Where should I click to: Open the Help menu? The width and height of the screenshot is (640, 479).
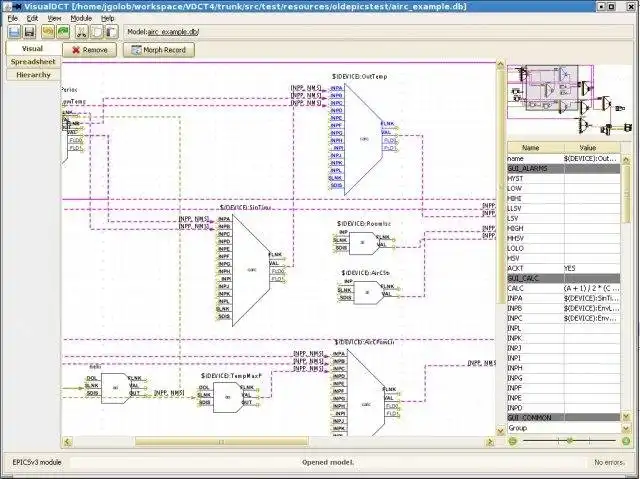pos(107,18)
